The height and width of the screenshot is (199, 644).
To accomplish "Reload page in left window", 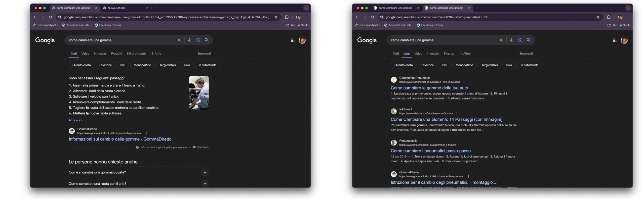I will [50, 17].
